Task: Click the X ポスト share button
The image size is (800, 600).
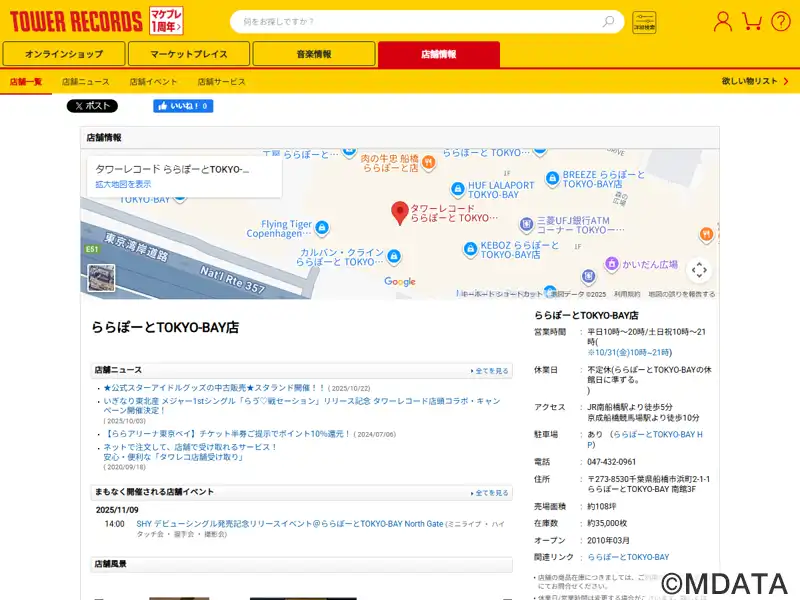Action: (92, 106)
